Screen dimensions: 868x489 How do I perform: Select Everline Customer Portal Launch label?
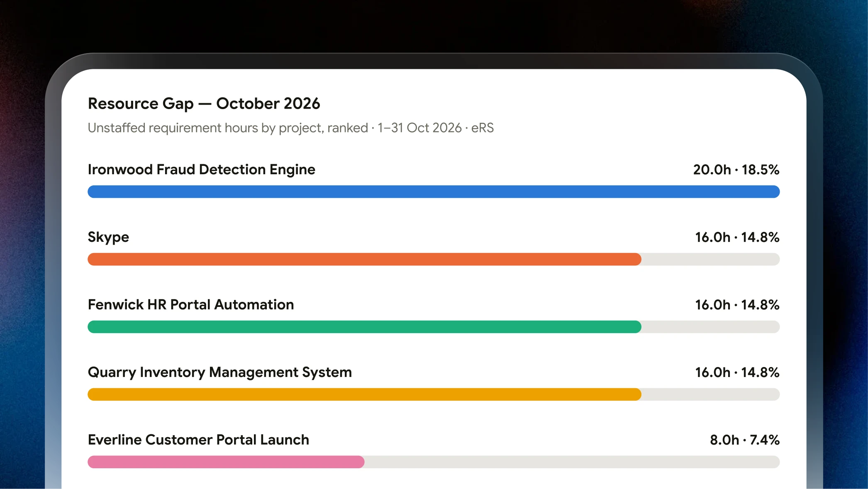click(x=198, y=440)
